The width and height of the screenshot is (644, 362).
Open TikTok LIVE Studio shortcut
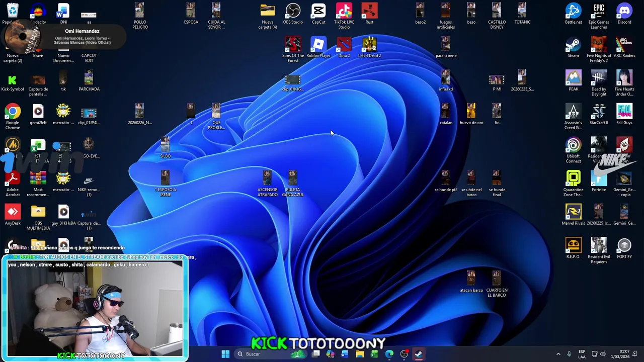pos(344,16)
